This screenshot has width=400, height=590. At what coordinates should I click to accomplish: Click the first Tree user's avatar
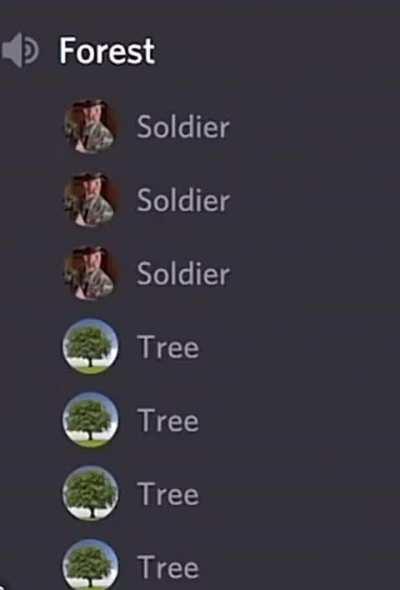pyautogui.click(x=91, y=347)
